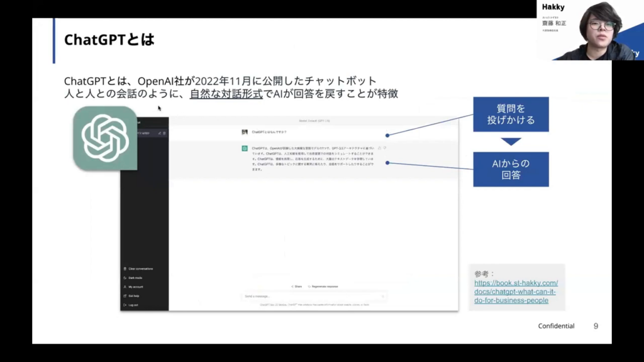Image resolution: width=644 pixels, height=362 pixels.
Task: Click the 'Send a message...' input field
Action: tap(311, 296)
